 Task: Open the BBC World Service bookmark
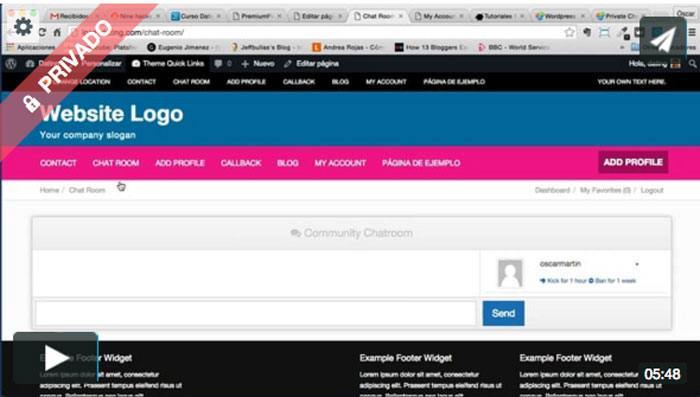click(514, 47)
